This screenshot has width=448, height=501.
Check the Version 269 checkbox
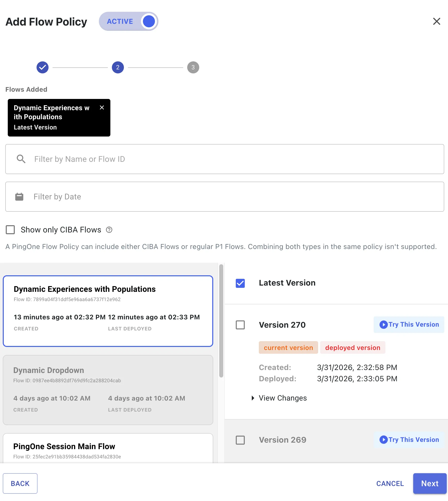click(x=240, y=440)
